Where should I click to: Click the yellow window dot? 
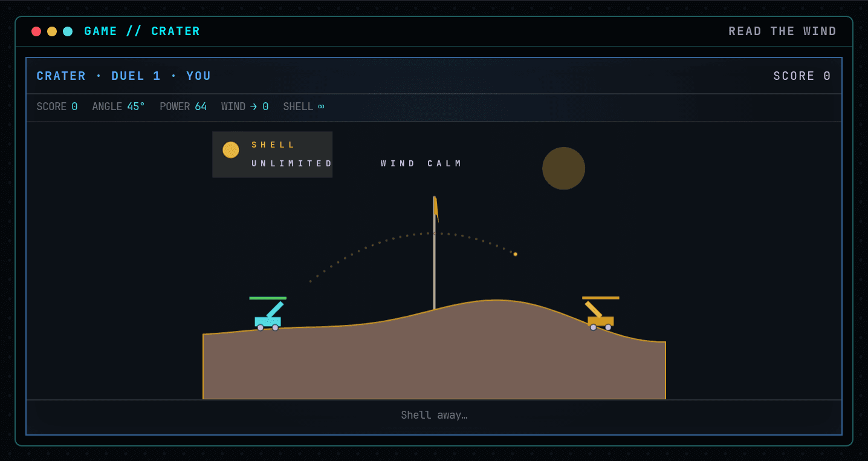pyautogui.click(x=52, y=31)
